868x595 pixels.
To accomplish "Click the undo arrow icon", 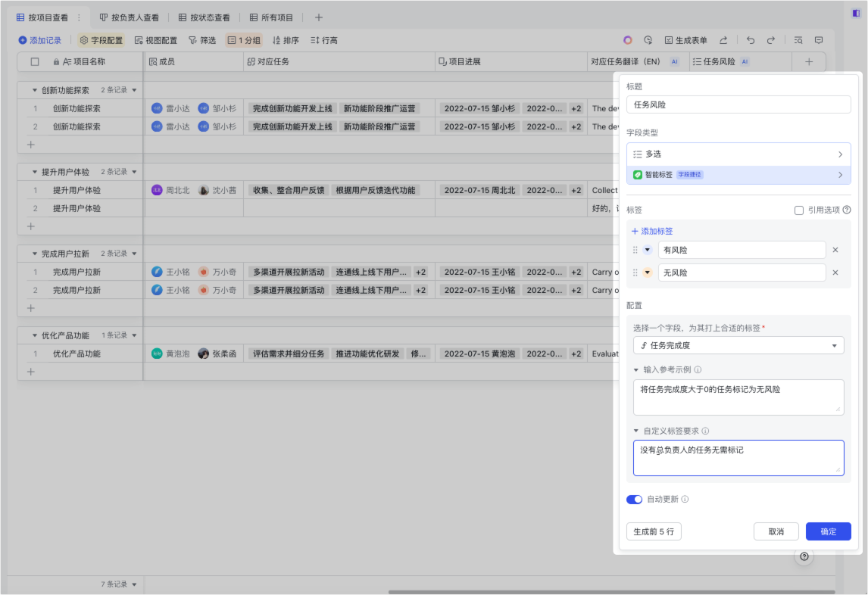I will [x=751, y=40].
